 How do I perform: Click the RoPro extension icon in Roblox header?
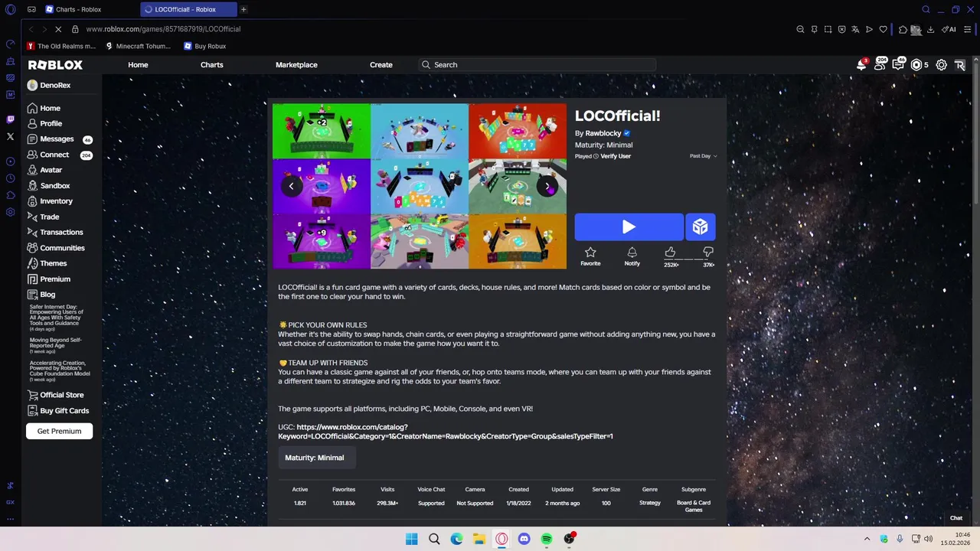click(x=960, y=65)
